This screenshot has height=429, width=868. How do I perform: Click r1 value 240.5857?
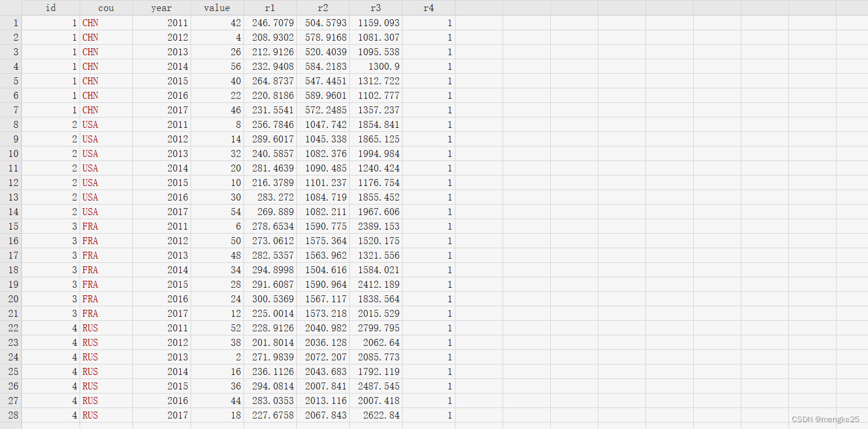[x=270, y=153]
